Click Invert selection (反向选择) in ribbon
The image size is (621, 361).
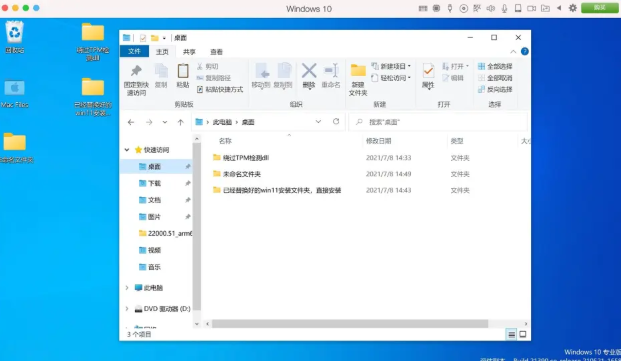coord(495,89)
